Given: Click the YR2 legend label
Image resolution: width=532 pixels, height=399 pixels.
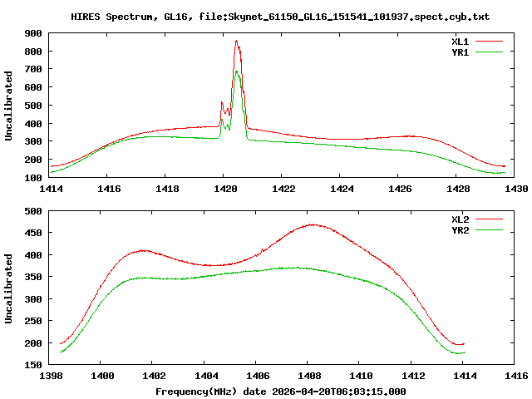Looking at the screenshot, I should 460,230.
